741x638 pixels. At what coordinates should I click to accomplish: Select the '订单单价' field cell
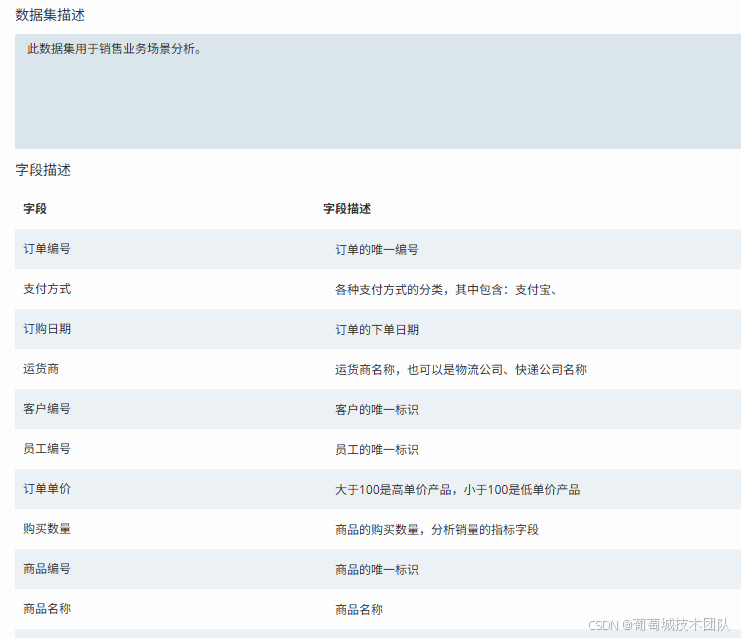[47, 489]
